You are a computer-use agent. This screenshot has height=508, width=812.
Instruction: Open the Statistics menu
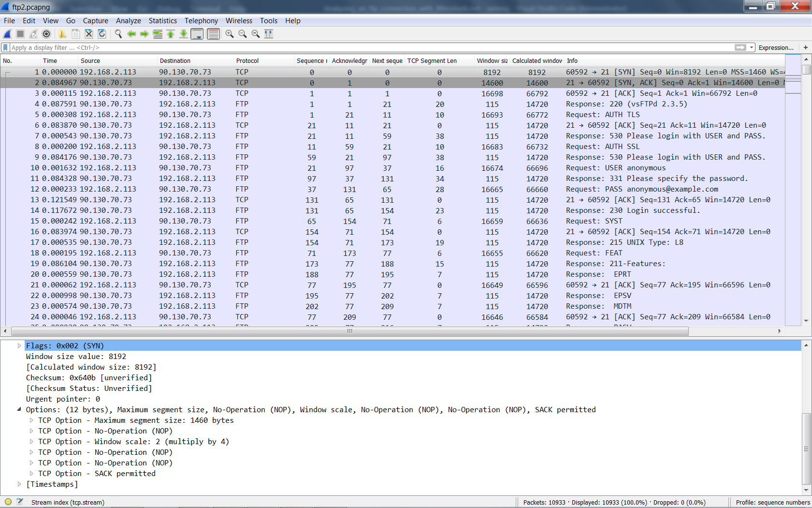click(162, 21)
